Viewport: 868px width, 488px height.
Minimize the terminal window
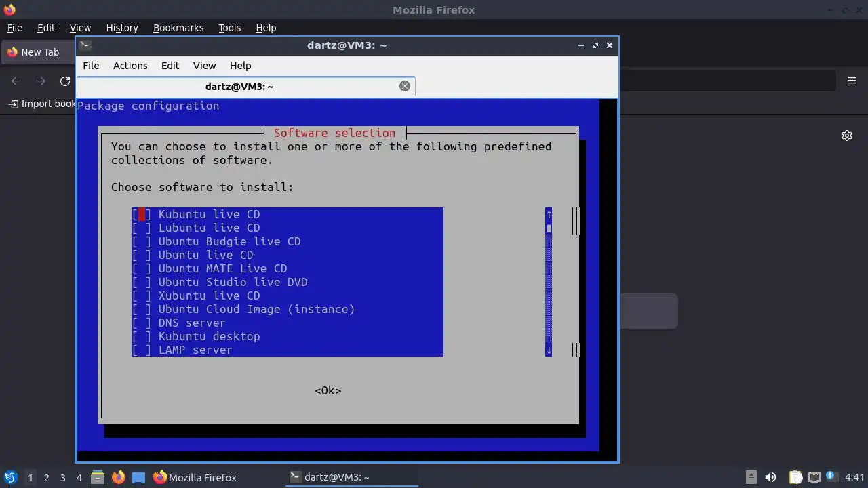581,45
